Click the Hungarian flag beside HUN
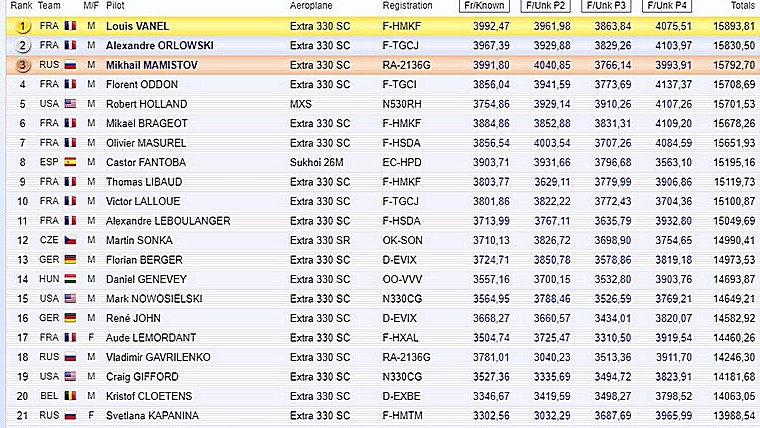The width and height of the screenshot is (760, 428). [x=70, y=279]
